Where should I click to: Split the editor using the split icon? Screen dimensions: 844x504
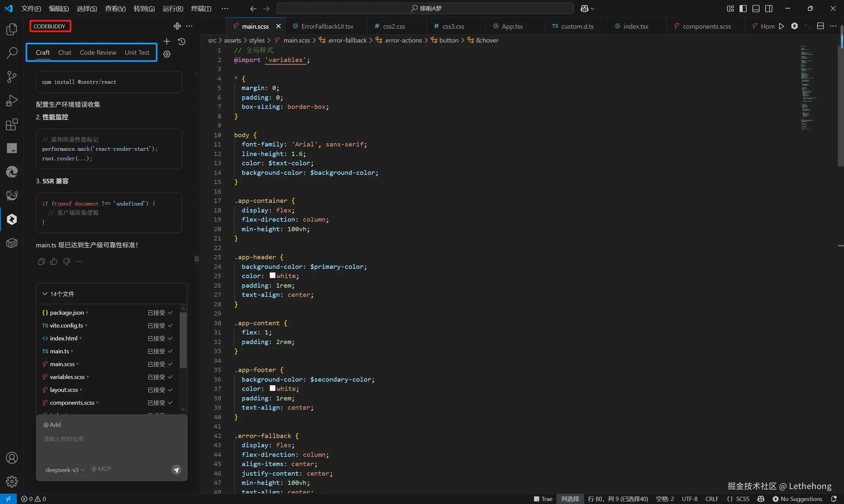coord(820,26)
